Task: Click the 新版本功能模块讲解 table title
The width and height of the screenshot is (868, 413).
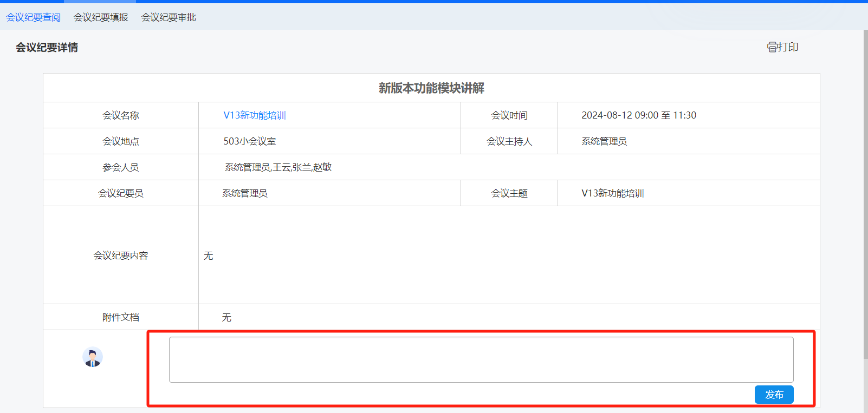Action: point(431,88)
